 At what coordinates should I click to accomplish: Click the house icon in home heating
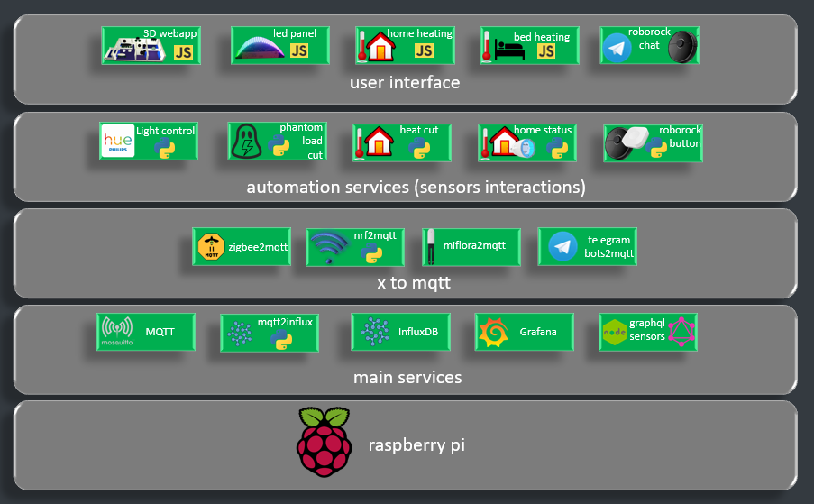click(381, 47)
